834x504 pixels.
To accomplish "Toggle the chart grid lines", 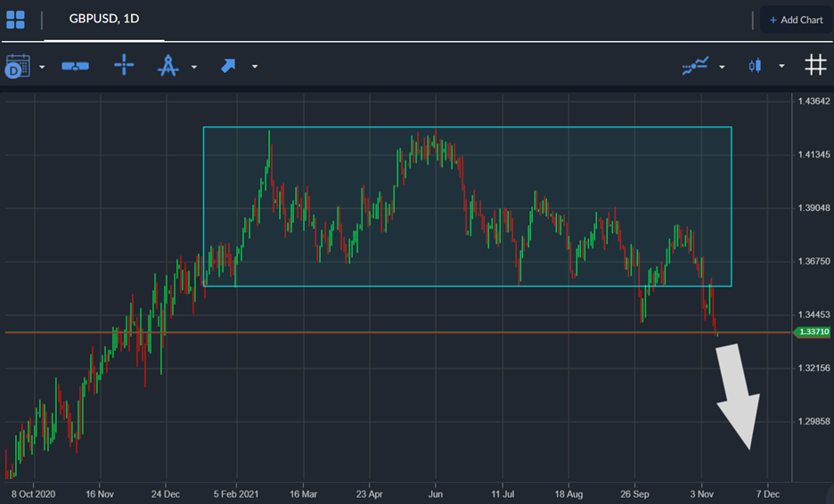I will [x=814, y=65].
